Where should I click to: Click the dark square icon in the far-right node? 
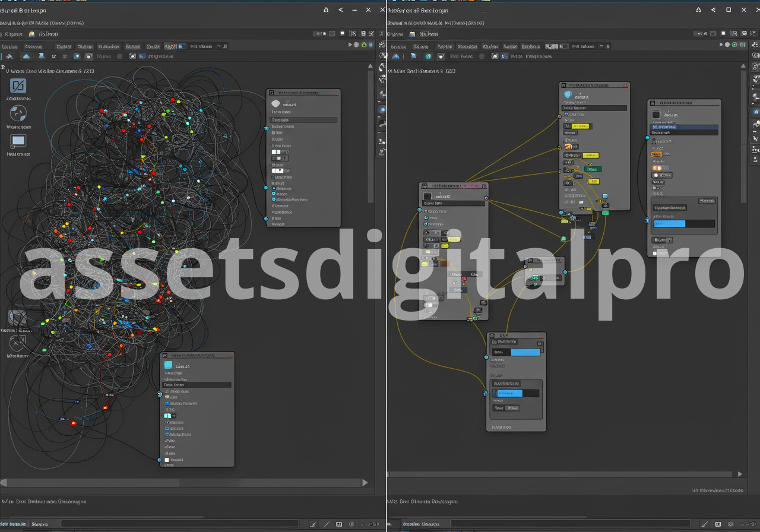click(656, 115)
